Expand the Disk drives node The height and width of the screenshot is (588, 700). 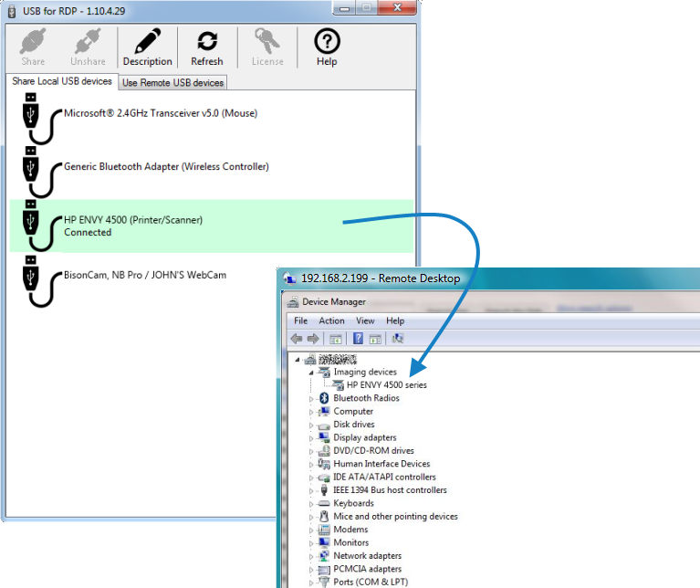(x=311, y=425)
